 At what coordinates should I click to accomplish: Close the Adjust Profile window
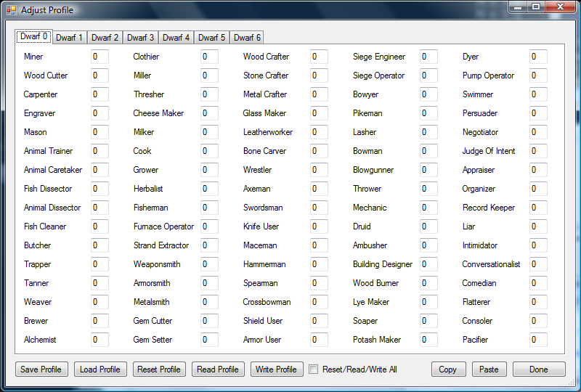click(x=560, y=7)
